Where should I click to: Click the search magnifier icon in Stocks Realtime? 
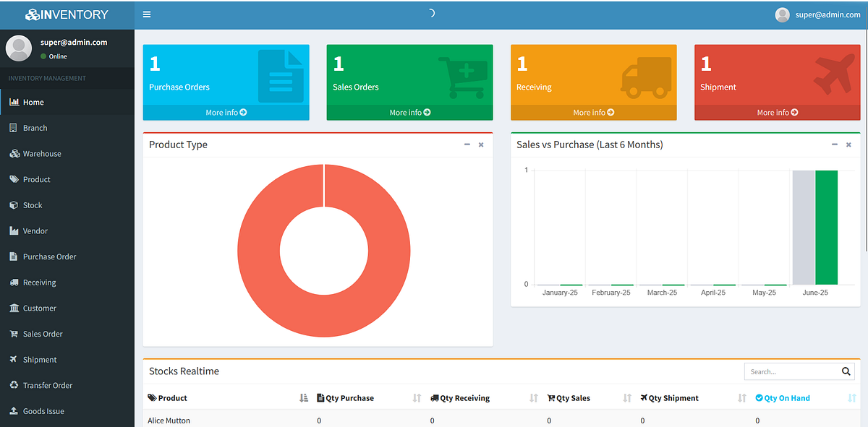846,371
